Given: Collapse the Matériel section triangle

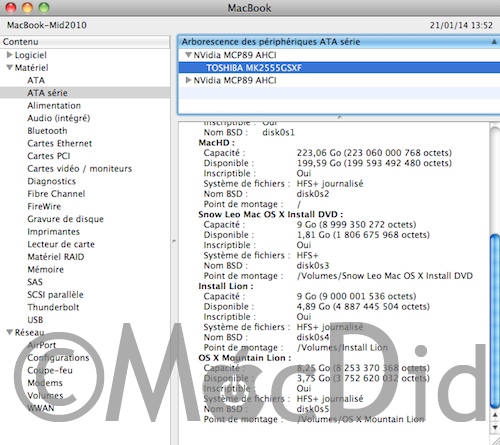Looking at the screenshot, I should 10,67.
